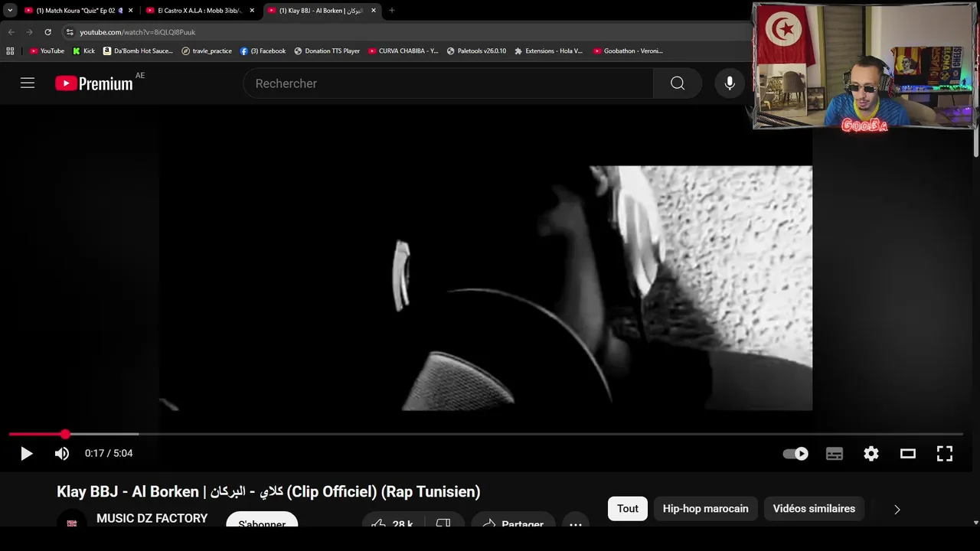Viewport: 980px width, 551px height.
Task: Start voice search with microphone
Action: [x=730, y=83]
